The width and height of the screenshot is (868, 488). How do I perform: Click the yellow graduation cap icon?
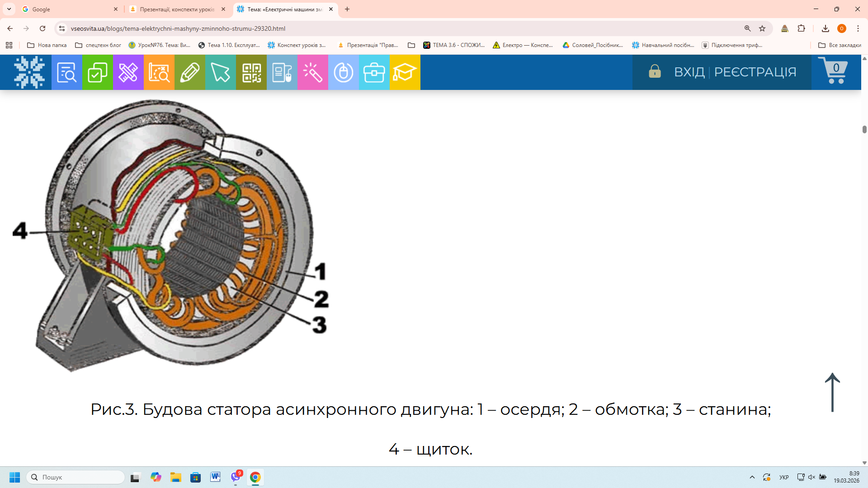click(x=405, y=72)
